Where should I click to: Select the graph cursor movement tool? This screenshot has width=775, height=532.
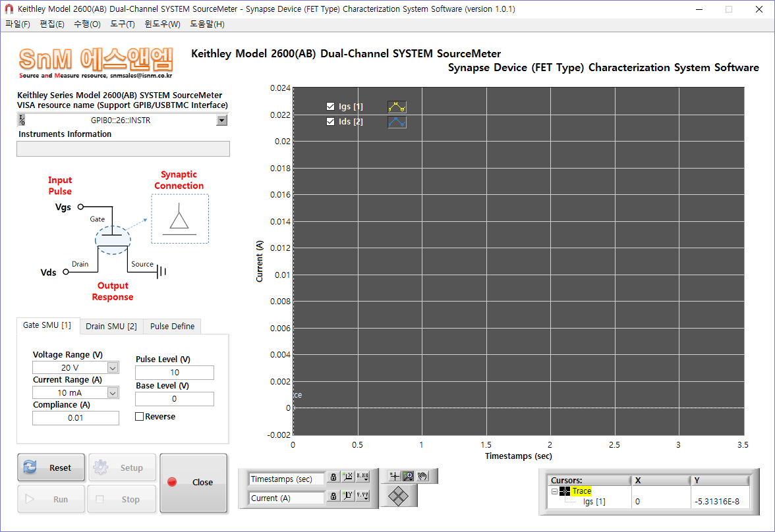coord(394,476)
